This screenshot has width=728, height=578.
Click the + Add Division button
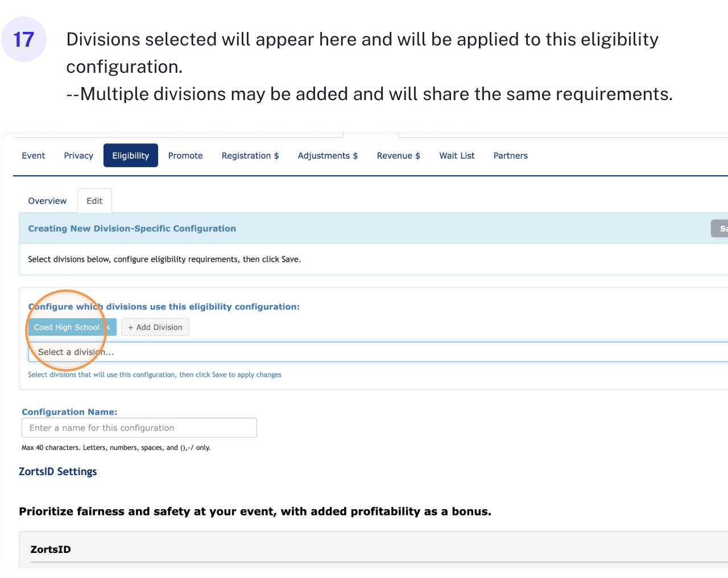[x=155, y=327]
